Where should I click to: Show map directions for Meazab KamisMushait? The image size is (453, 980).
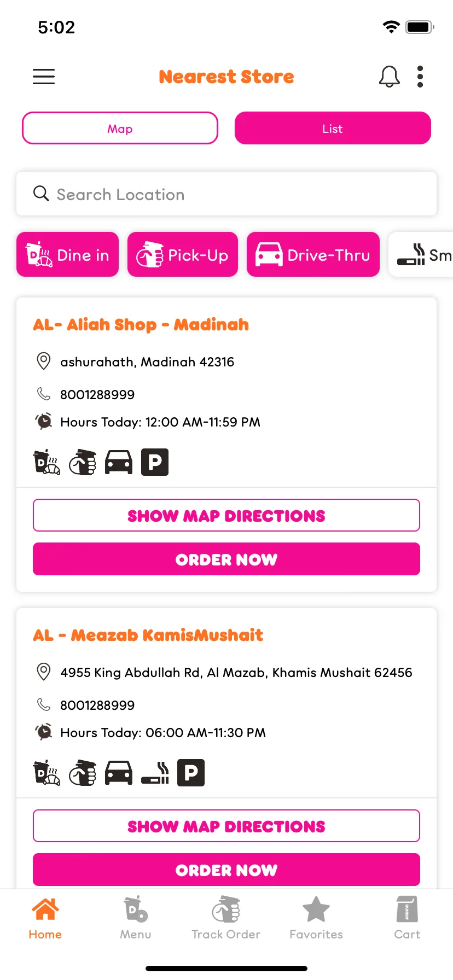click(226, 826)
